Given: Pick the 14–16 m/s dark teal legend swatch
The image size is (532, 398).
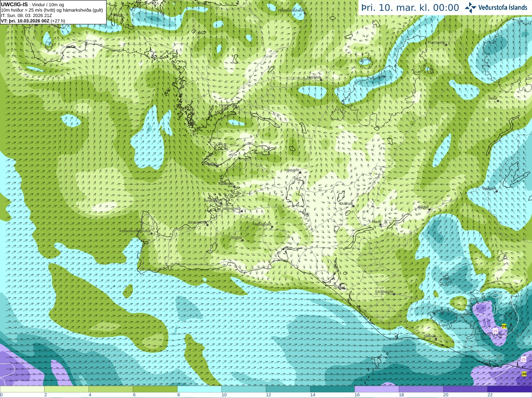Looking at the screenshot, I should click(332, 389).
